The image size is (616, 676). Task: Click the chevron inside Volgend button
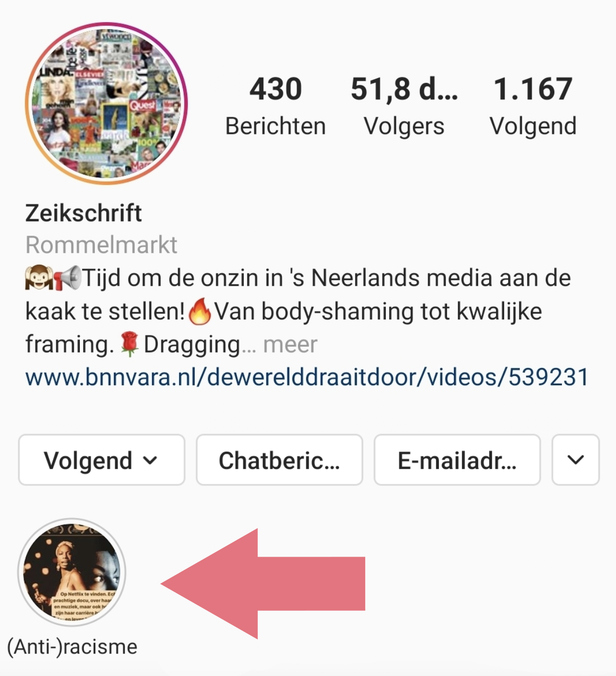150,460
